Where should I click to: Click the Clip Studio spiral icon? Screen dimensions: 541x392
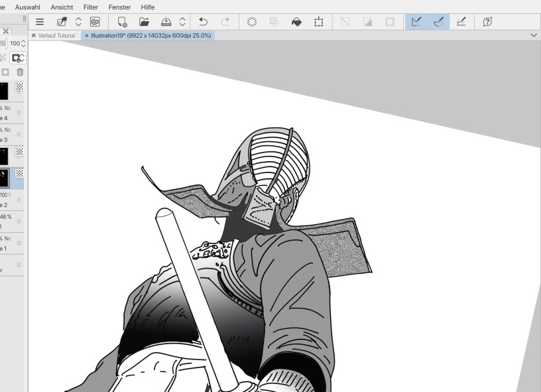click(95, 22)
